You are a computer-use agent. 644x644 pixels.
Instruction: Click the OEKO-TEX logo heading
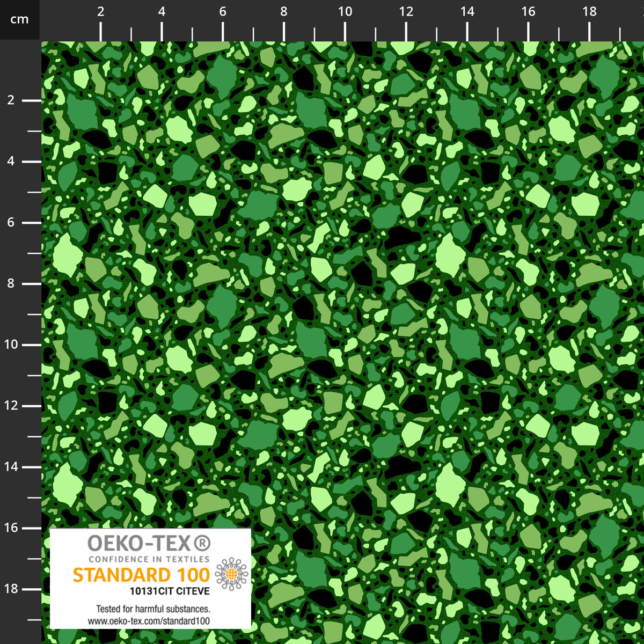click(x=141, y=544)
